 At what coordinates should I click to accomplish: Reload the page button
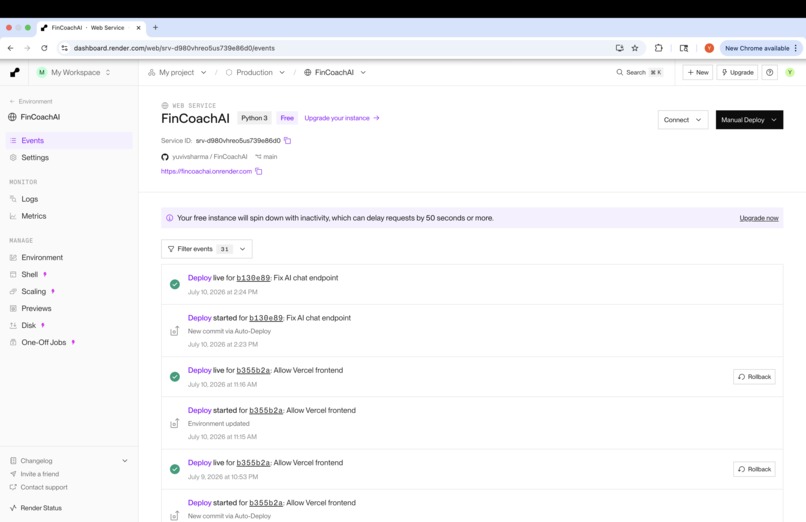click(x=44, y=48)
